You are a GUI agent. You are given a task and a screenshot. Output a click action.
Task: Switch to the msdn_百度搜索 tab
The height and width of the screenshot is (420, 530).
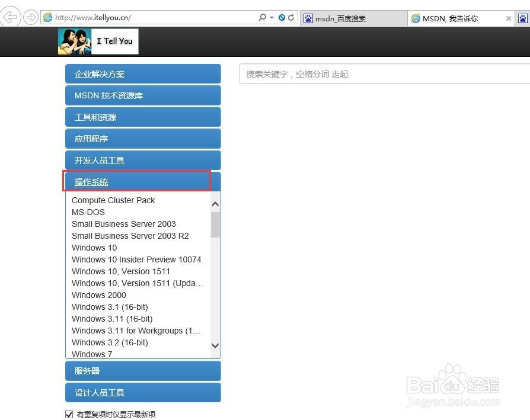(x=353, y=18)
